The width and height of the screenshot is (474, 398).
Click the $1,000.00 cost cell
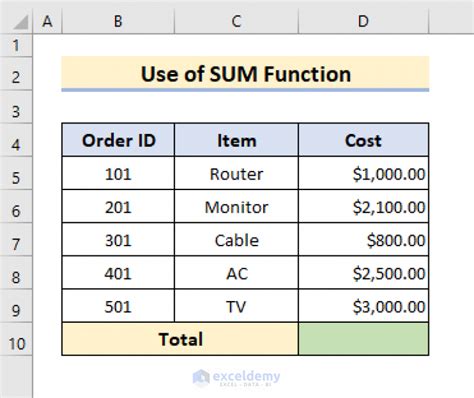[363, 173]
